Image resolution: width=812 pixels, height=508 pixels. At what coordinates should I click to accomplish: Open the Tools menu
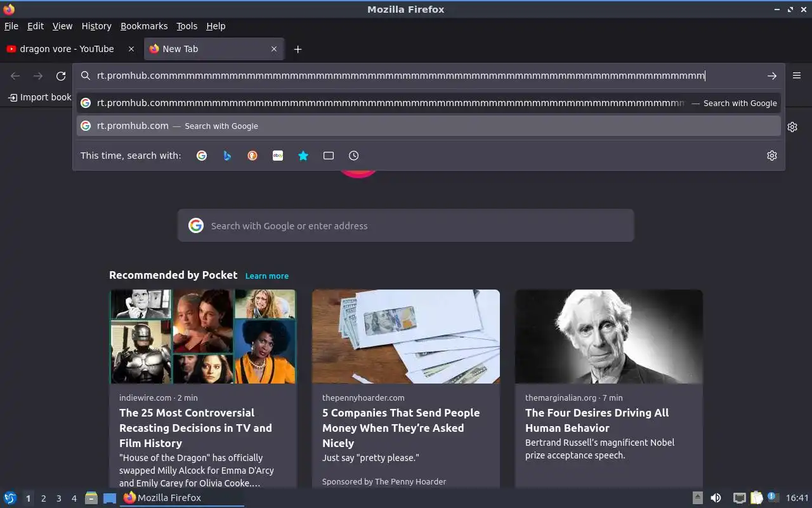(x=187, y=26)
